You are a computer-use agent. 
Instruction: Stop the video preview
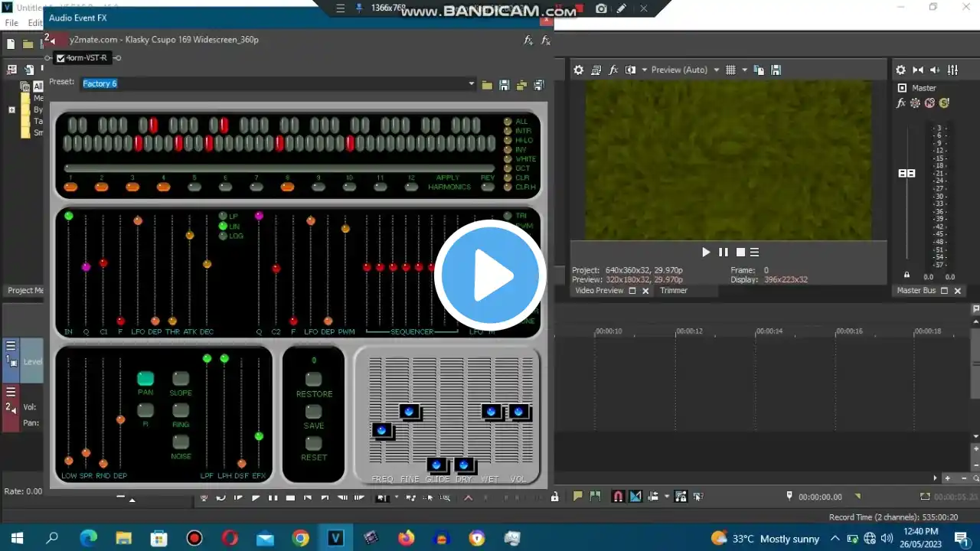[740, 252]
